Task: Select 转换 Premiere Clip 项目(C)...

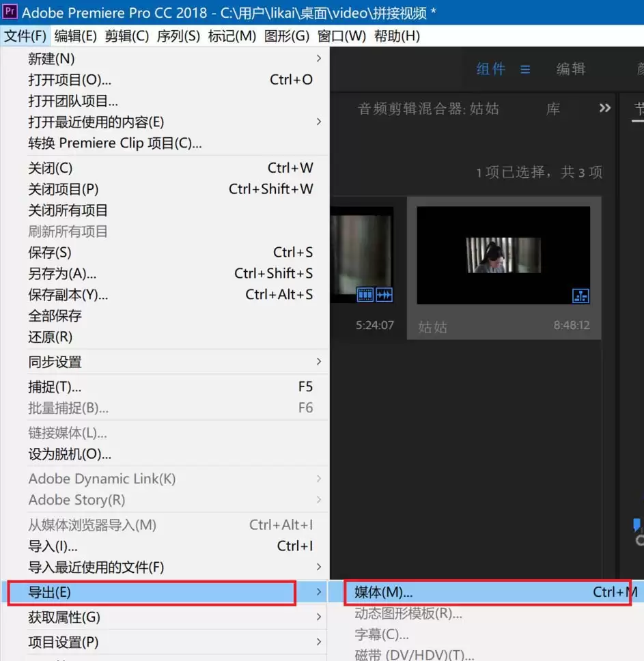Action: tap(165, 143)
